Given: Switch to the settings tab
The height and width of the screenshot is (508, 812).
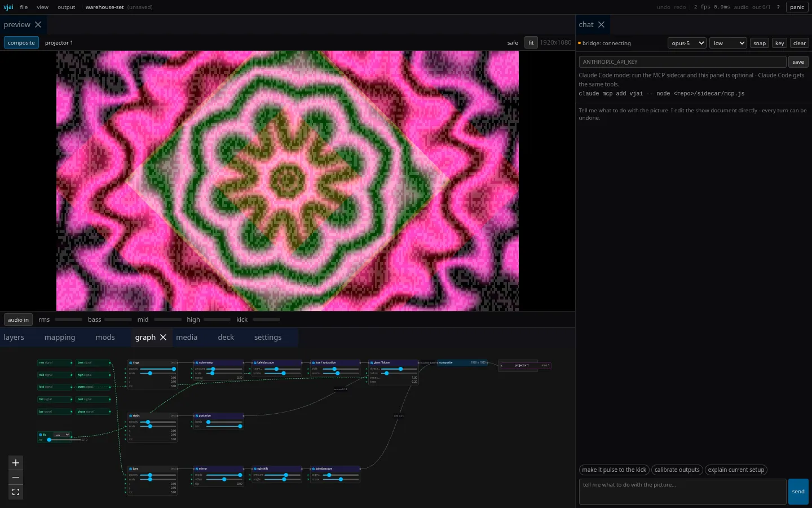Looking at the screenshot, I should (x=268, y=338).
